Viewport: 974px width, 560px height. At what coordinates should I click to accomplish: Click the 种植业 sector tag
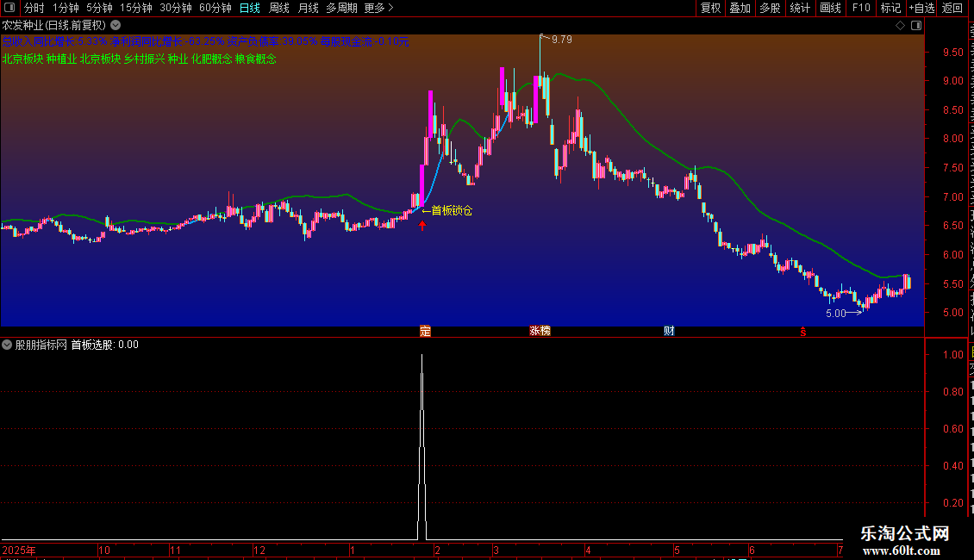[61, 59]
